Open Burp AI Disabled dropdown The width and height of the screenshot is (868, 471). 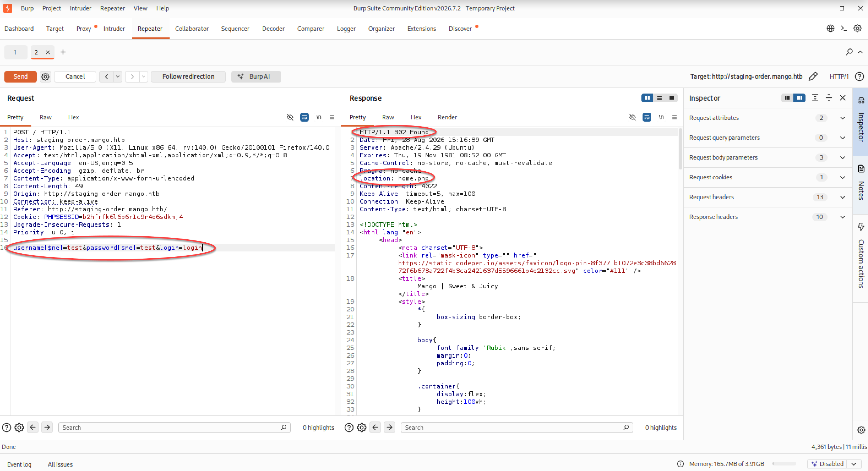(853, 464)
